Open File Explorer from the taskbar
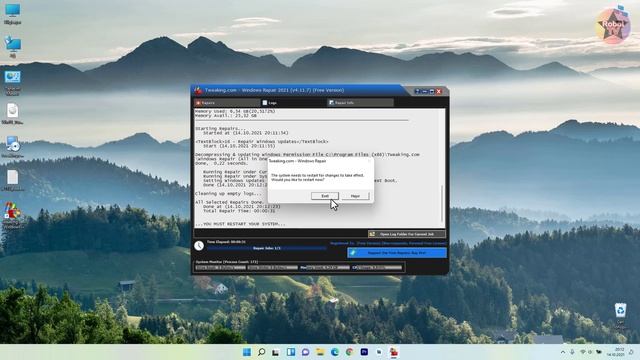The width and height of the screenshot is (640, 360). click(320, 352)
